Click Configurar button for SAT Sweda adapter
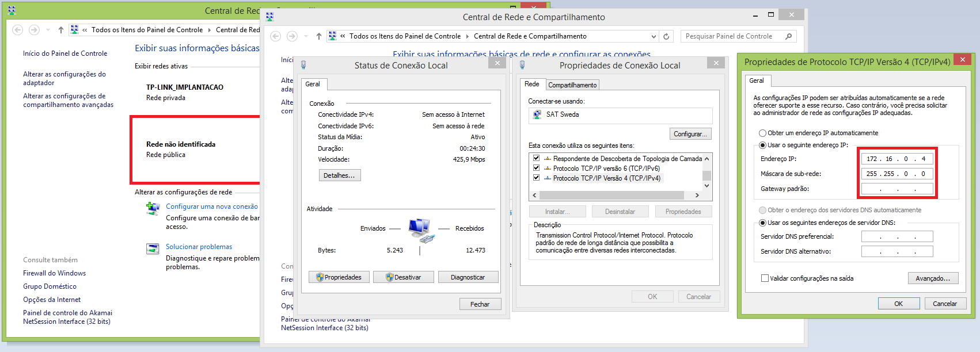 [x=690, y=134]
